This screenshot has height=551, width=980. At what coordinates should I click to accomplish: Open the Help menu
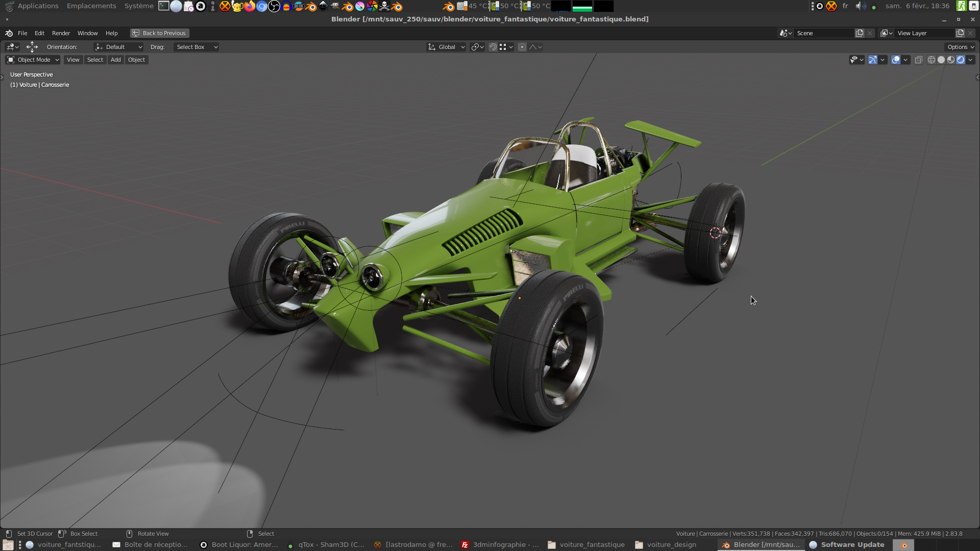pos(111,33)
